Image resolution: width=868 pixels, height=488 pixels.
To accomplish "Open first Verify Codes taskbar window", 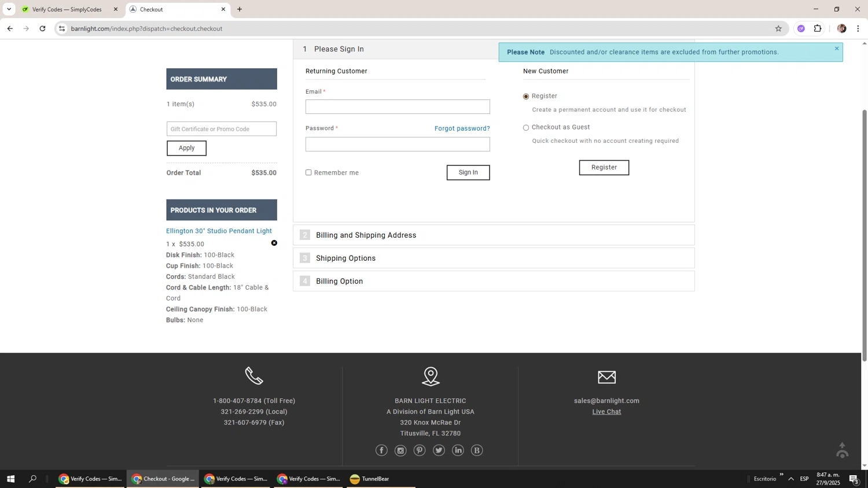I will pyautogui.click(x=90, y=479).
